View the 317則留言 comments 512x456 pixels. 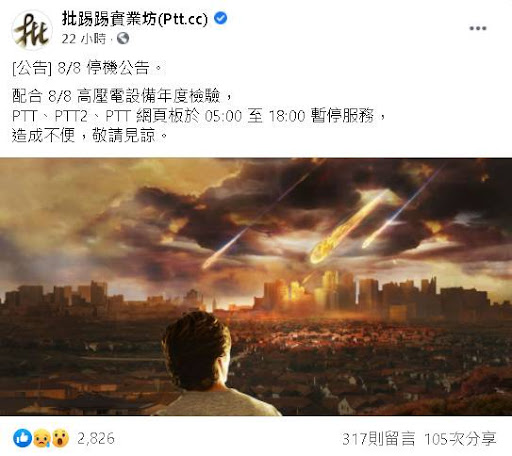click(379, 439)
